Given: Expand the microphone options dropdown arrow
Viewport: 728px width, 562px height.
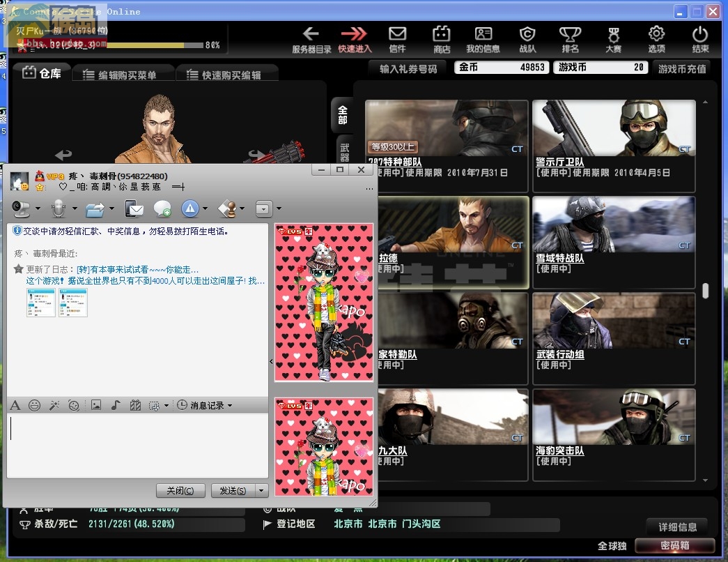Looking at the screenshot, I should click(x=75, y=208).
